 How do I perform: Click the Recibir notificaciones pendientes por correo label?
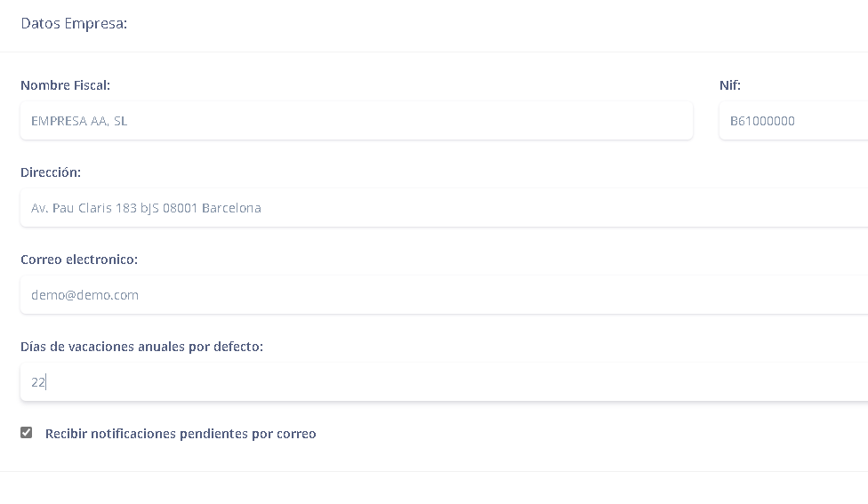coord(181,434)
